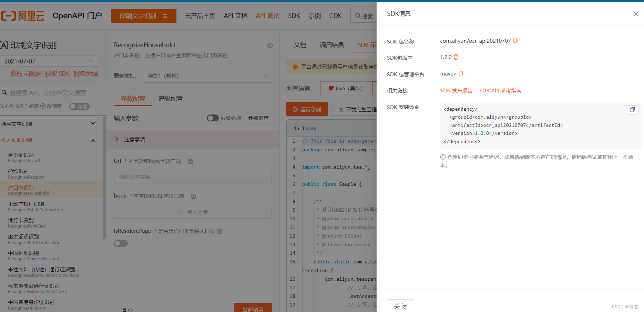Viewport: 644px width, 312px height.
Task: Click the help icon beside body field
Action: (193, 196)
